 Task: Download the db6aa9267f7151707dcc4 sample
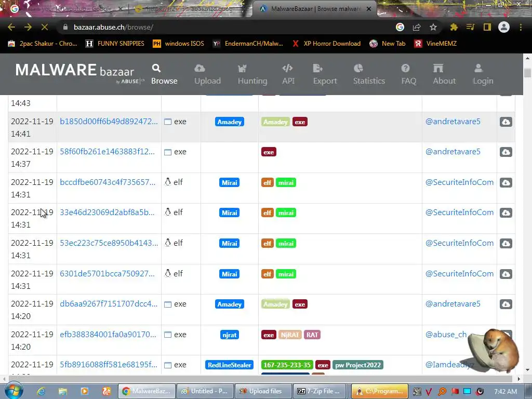coord(506,304)
